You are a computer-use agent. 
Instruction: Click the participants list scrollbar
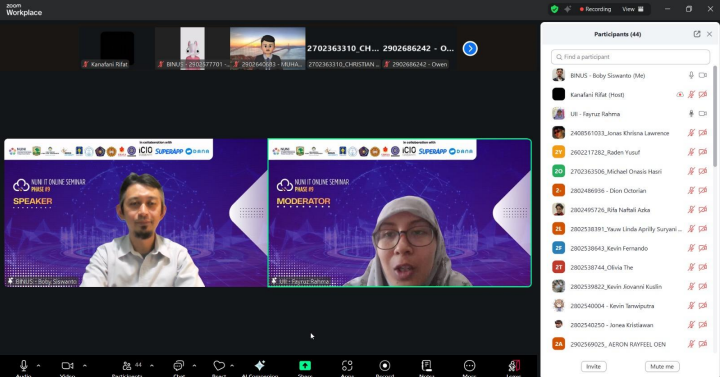point(715,116)
